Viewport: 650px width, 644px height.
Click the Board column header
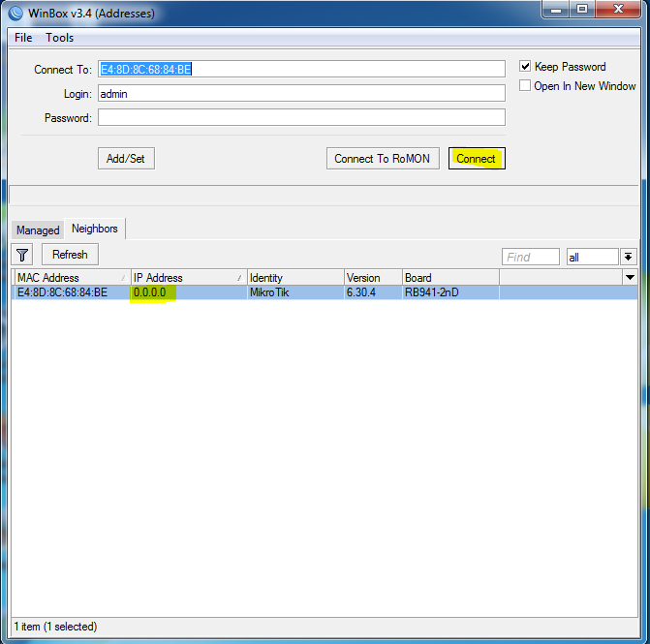click(x=450, y=277)
